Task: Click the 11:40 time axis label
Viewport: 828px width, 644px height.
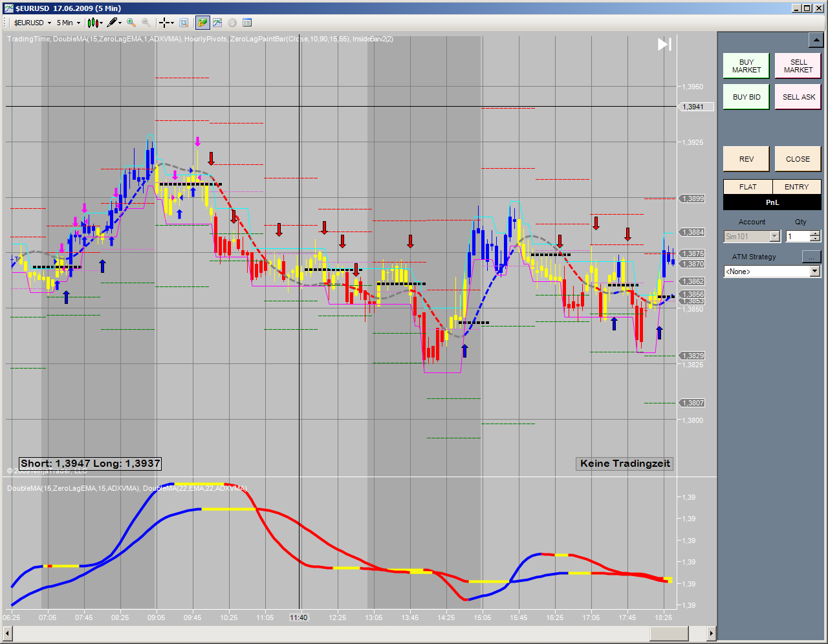Action: pos(299,617)
